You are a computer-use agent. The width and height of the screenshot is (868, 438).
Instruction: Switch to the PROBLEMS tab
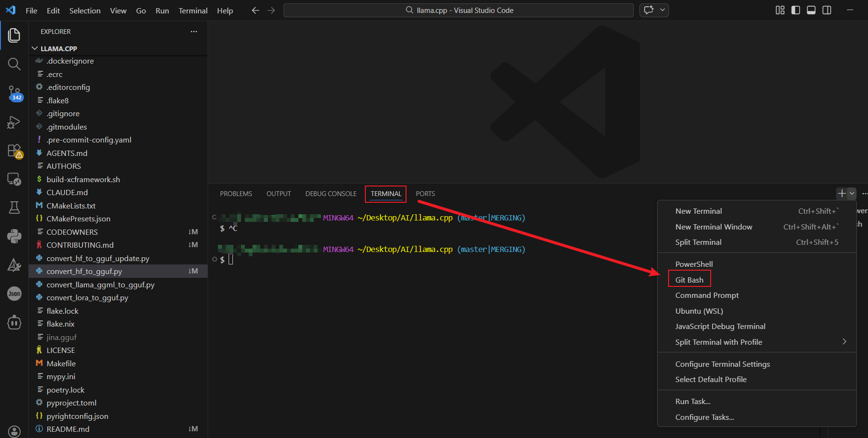coord(236,194)
